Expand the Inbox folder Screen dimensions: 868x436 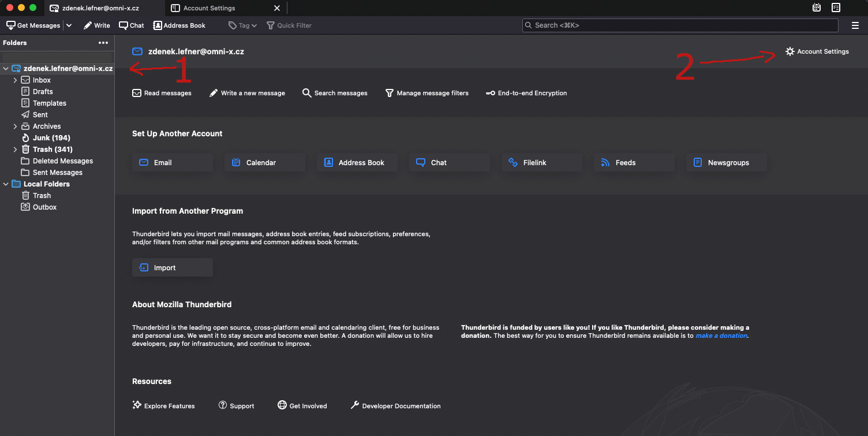point(15,80)
